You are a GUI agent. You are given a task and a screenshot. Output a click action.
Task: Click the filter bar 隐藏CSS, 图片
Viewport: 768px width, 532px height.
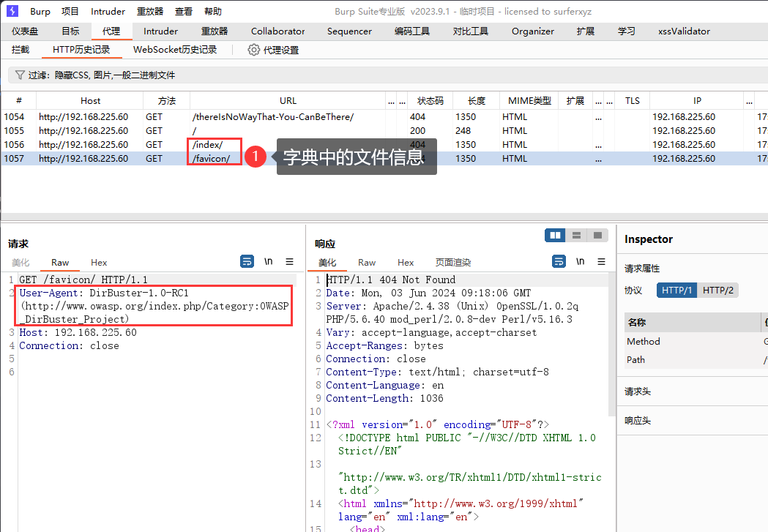pyautogui.click(x=387, y=75)
